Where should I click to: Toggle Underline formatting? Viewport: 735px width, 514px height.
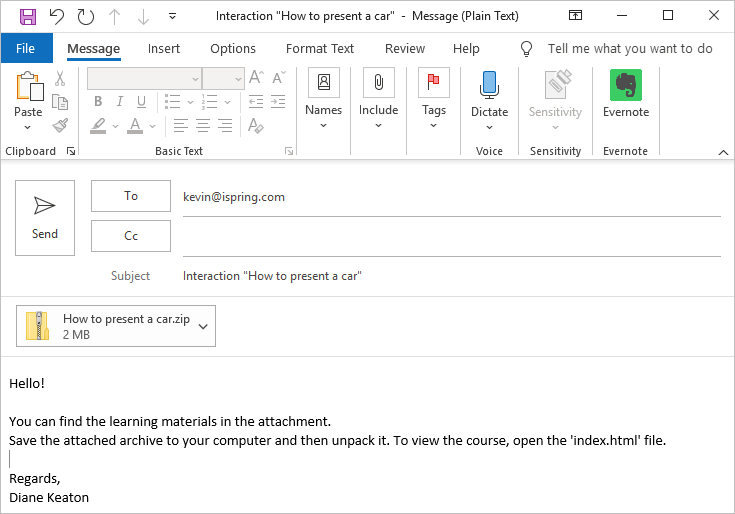coord(142,102)
